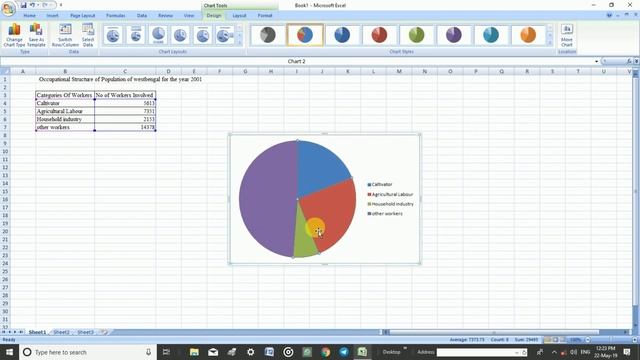The width and height of the screenshot is (640, 360).
Task: Click the other workers legend entry
Action: (385, 213)
